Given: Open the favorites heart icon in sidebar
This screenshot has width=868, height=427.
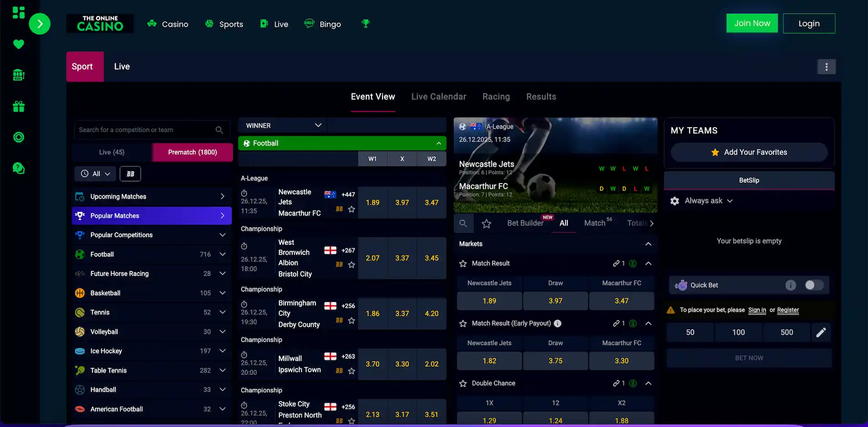Looking at the screenshot, I should tap(18, 44).
